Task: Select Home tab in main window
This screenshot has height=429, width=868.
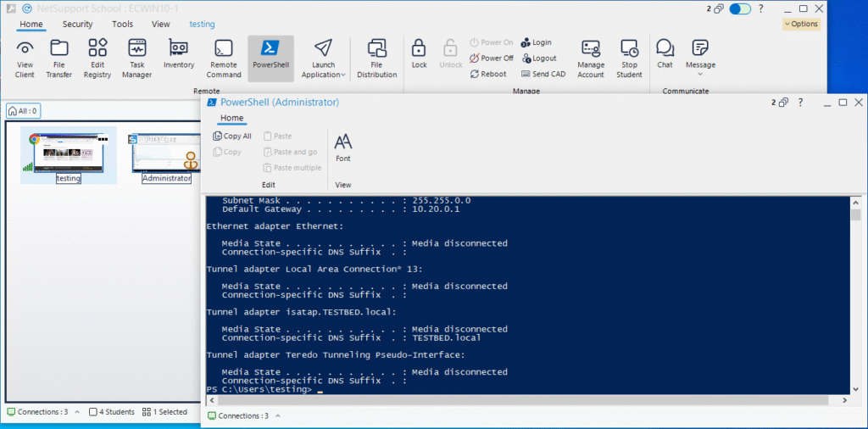Action: pyautogui.click(x=31, y=25)
